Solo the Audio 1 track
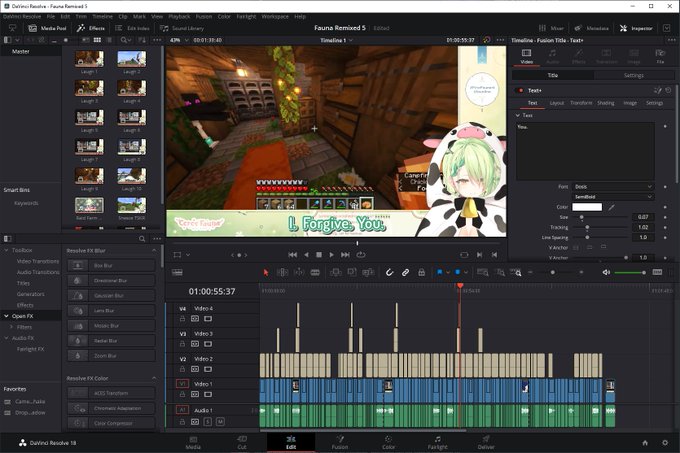680x453 pixels. 208,421
